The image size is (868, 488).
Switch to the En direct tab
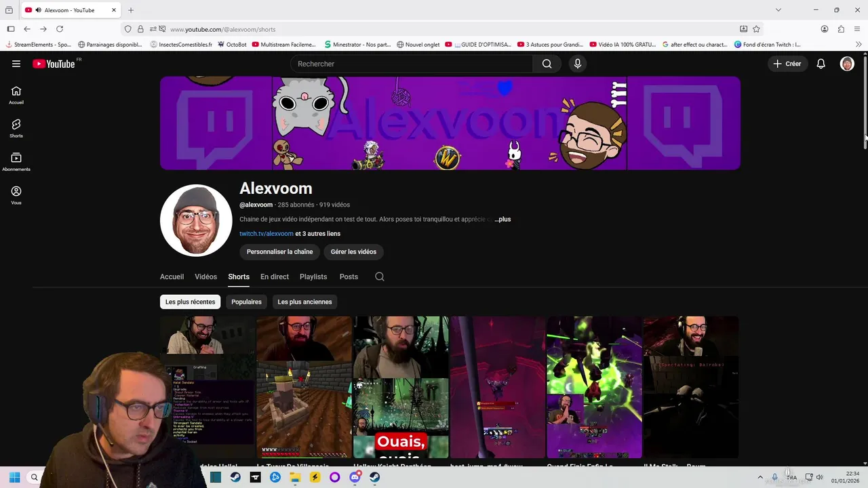[275, 277]
